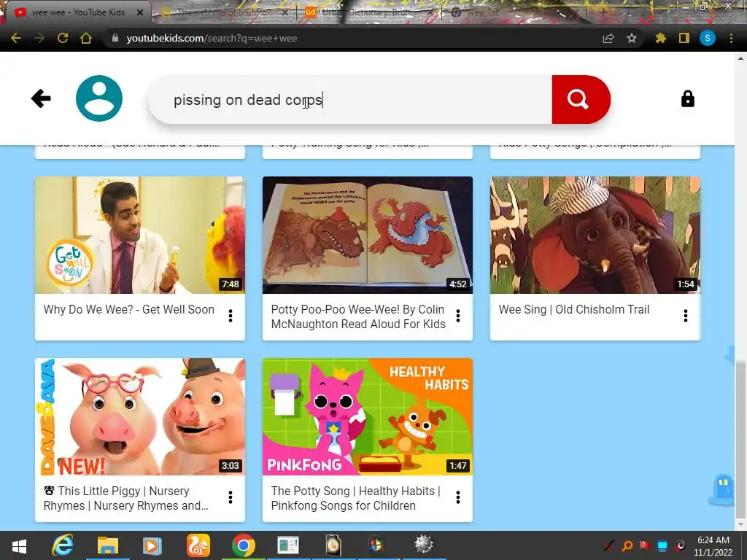The height and width of the screenshot is (560, 747).
Task: View site info via the padlock icon
Action: point(115,38)
